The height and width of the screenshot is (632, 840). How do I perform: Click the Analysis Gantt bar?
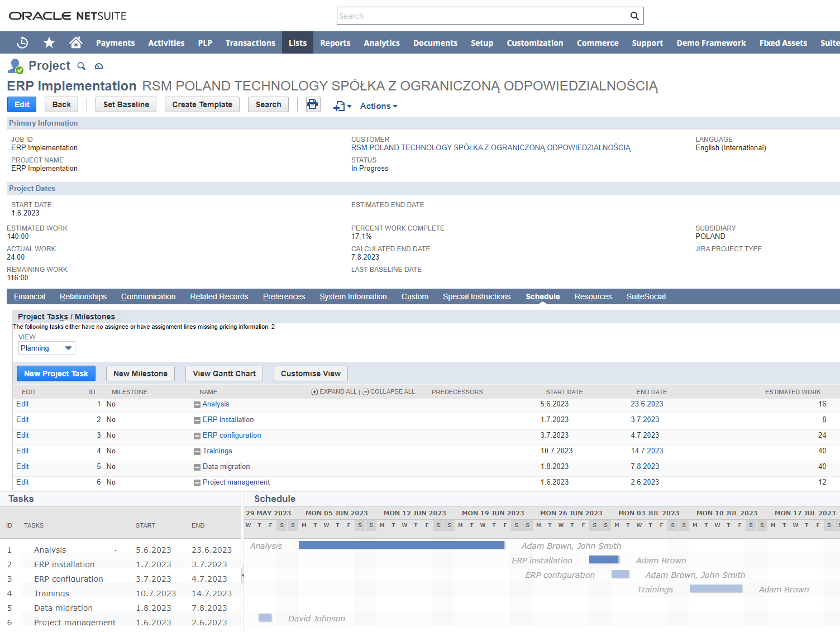click(x=402, y=545)
